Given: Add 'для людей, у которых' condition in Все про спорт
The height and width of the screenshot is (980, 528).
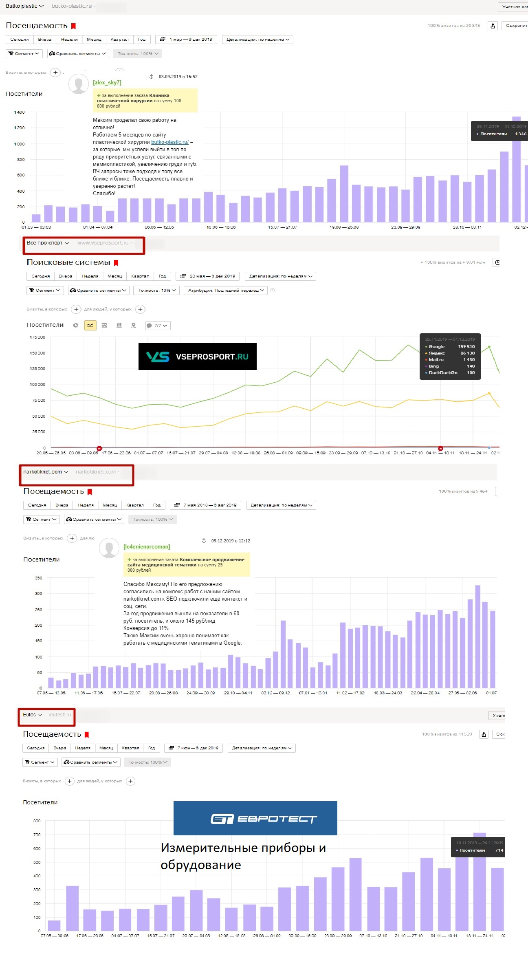Looking at the screenshot, I should [x=140, y=309].
